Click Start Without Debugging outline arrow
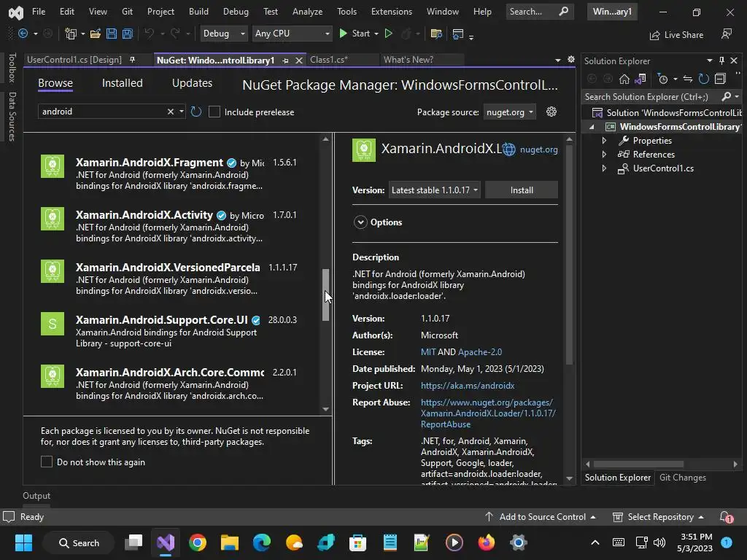The height and width of the screenshot is (560, 747). [x=389, y=34]
